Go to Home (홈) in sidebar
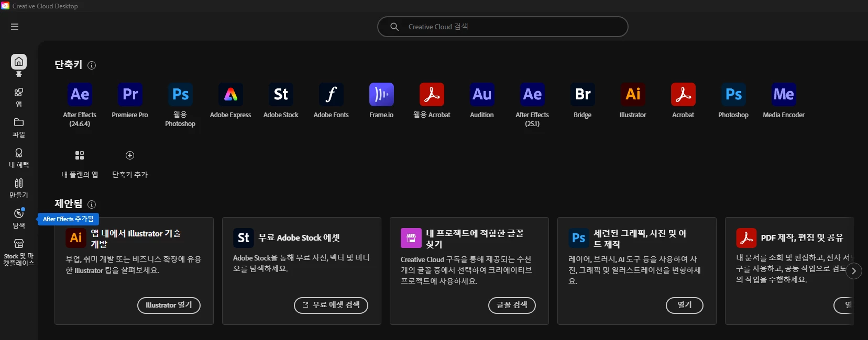This screenshot has width=868, height=340. tap(19, 66)
